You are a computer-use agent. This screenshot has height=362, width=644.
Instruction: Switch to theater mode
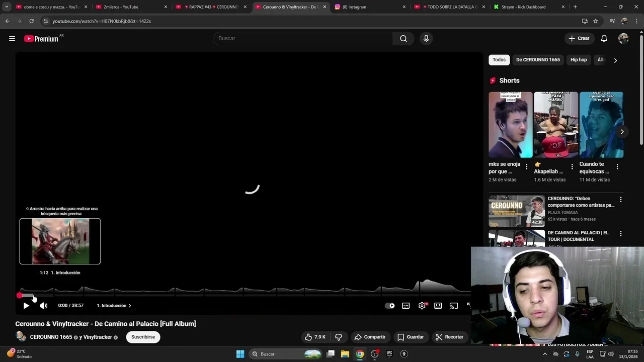438,306
